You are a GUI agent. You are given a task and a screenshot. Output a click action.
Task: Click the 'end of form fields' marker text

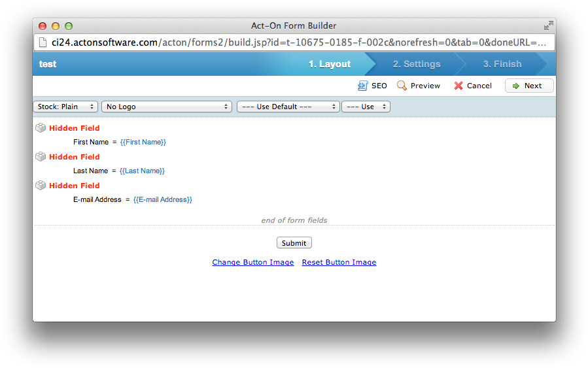click(x=294, y=220)
